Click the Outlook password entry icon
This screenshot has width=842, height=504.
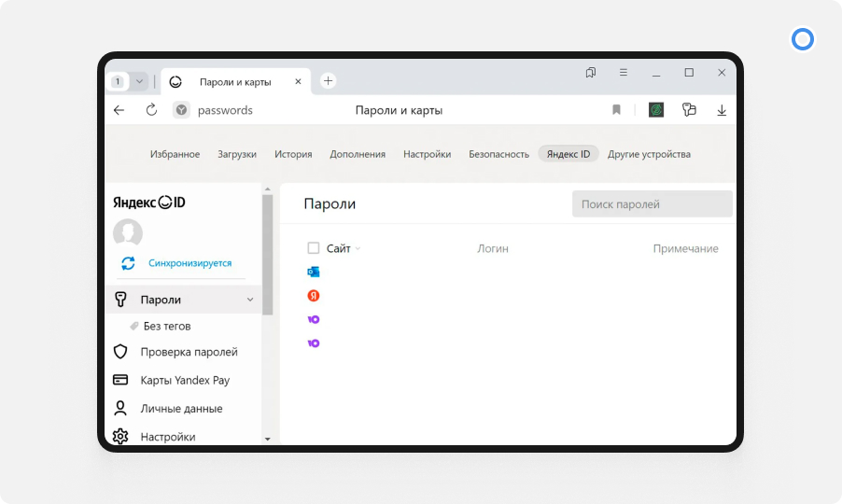pyautogui.click(x=314, y=272)
